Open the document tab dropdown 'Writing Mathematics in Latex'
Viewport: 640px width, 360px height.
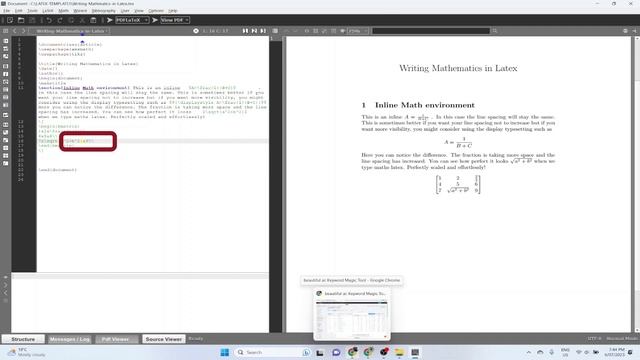click(70, 31)
